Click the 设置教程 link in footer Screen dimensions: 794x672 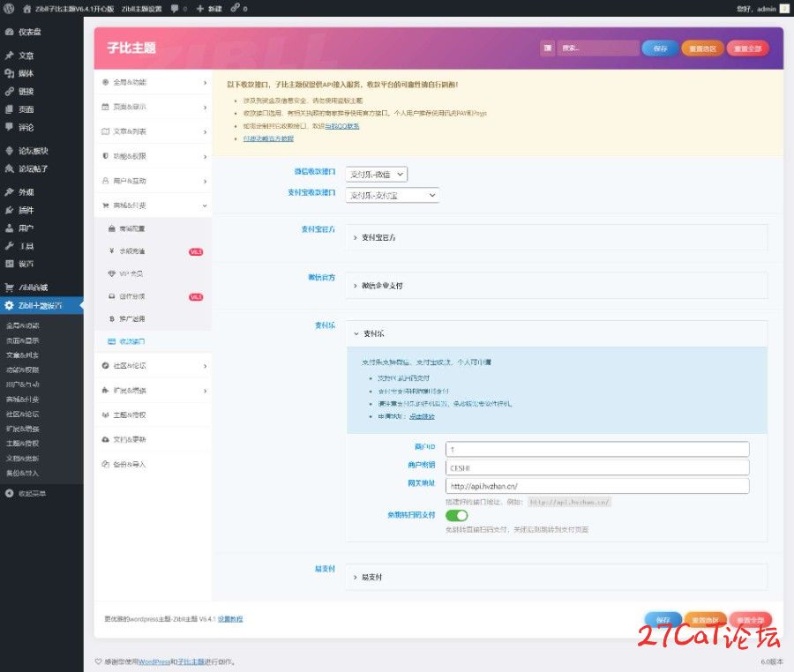pyautogui.click(x=230, y=619)
